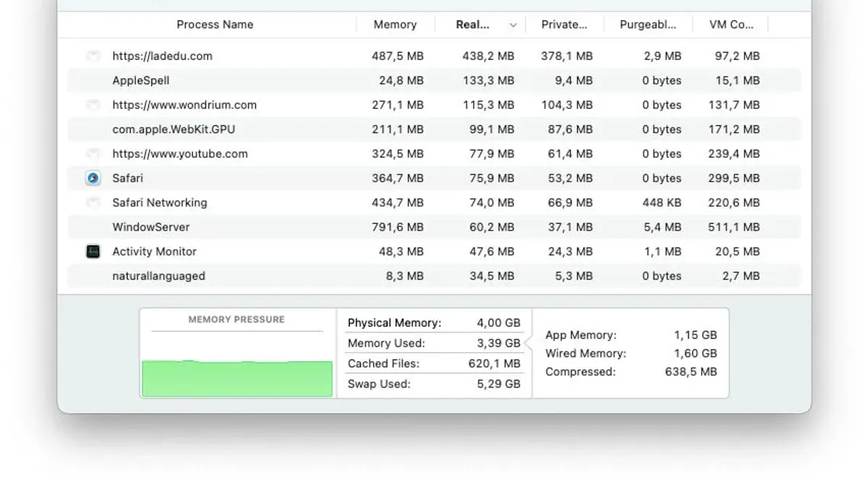868x488 pixels.
Task: Click the 487,5 MB memory value
Action: coord(398,56)
